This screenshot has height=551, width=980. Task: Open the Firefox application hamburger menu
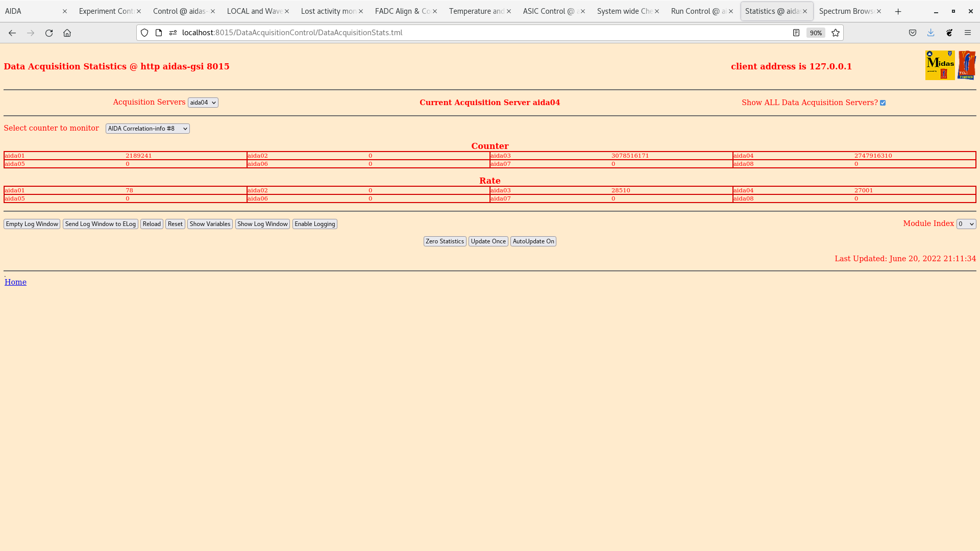pos(968,33)
